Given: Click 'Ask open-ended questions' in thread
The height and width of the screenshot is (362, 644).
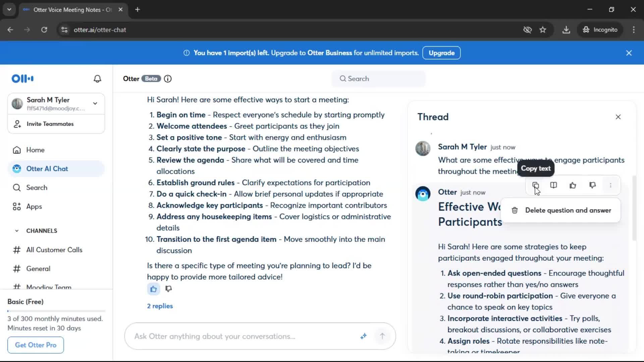Looking at the screenshot, I should coord(494,273).
